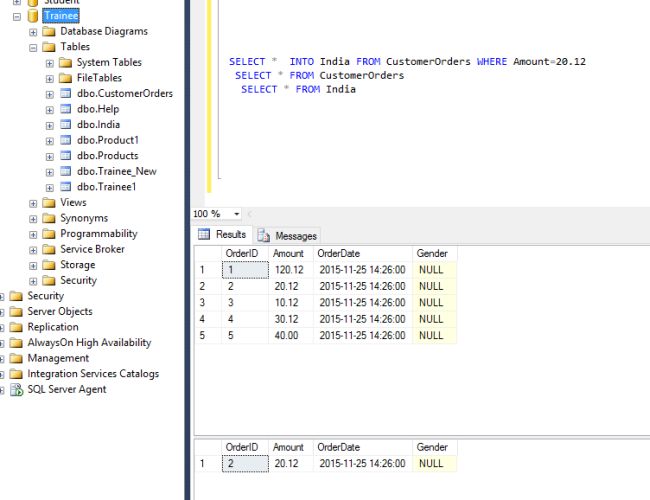650x500 pixels.
Task: Click the Messages tab icon
Action: [x=264, y=236]
